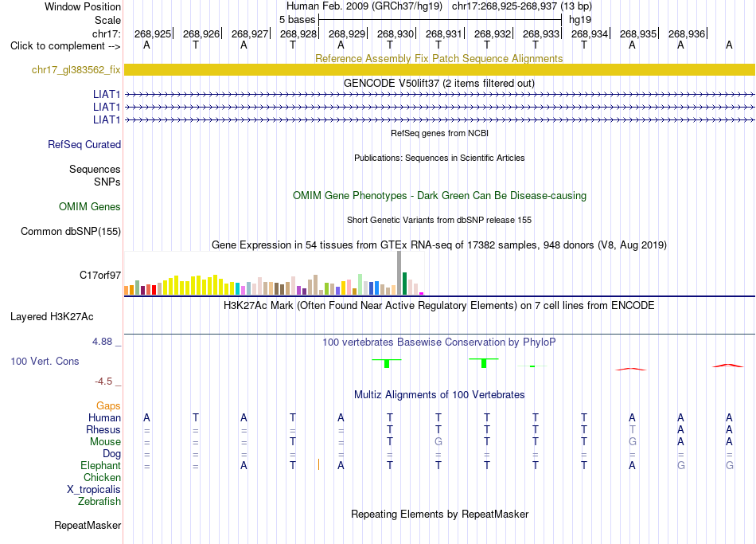
Task: Open 100 vertebrates Basewise Conservation by PhyloP title
Action: [439, 342]
